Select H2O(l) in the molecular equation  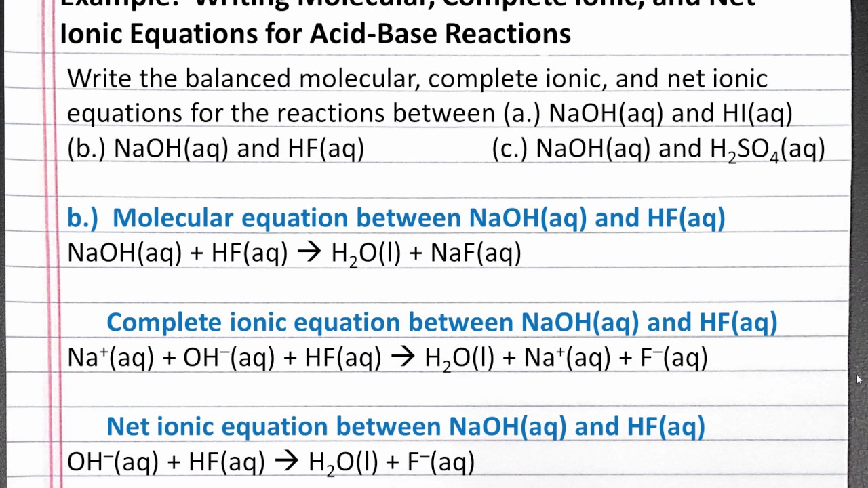365,253
